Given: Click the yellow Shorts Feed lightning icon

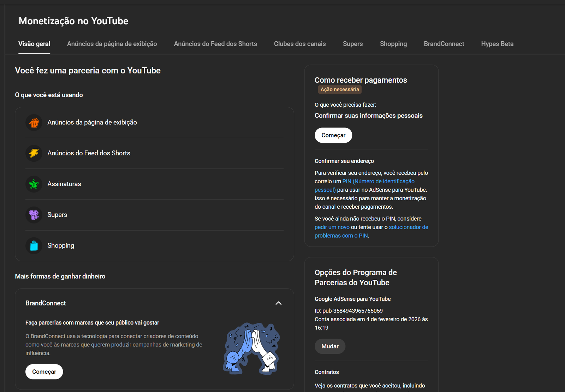Looking at the screenshot, I should 34,153.
